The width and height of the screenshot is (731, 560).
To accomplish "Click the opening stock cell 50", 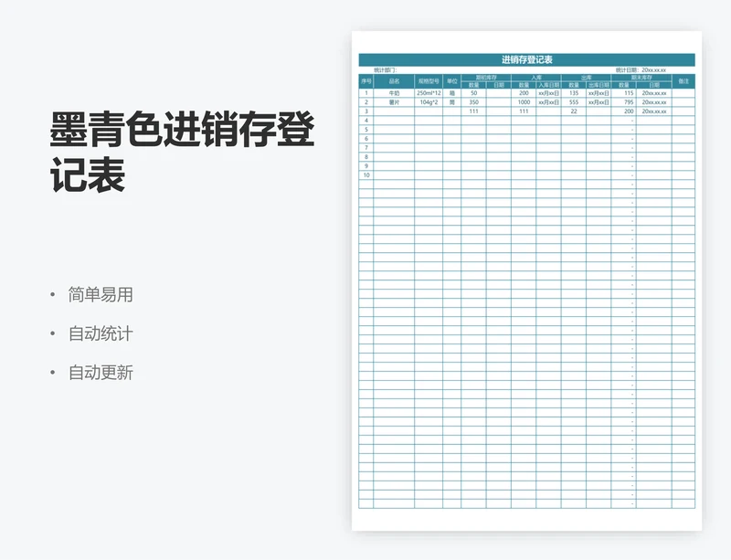I will pyautogui.click(x=473, y=93).
